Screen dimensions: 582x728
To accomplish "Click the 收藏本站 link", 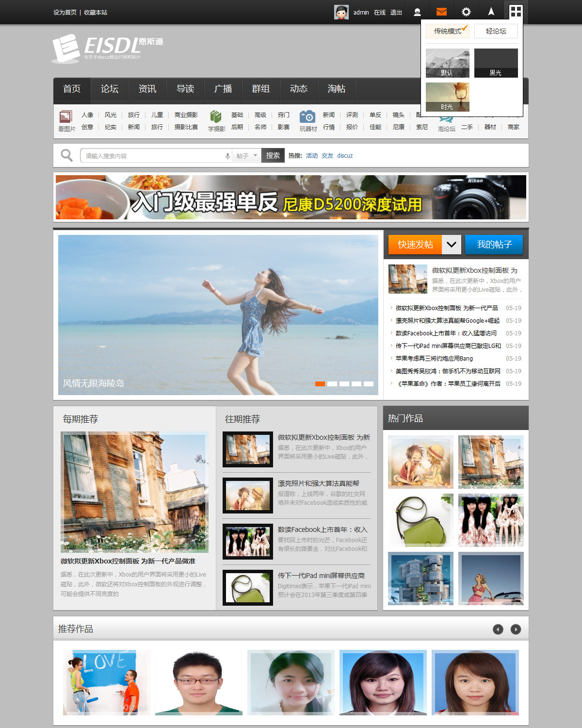I will [x=96, y=13].
